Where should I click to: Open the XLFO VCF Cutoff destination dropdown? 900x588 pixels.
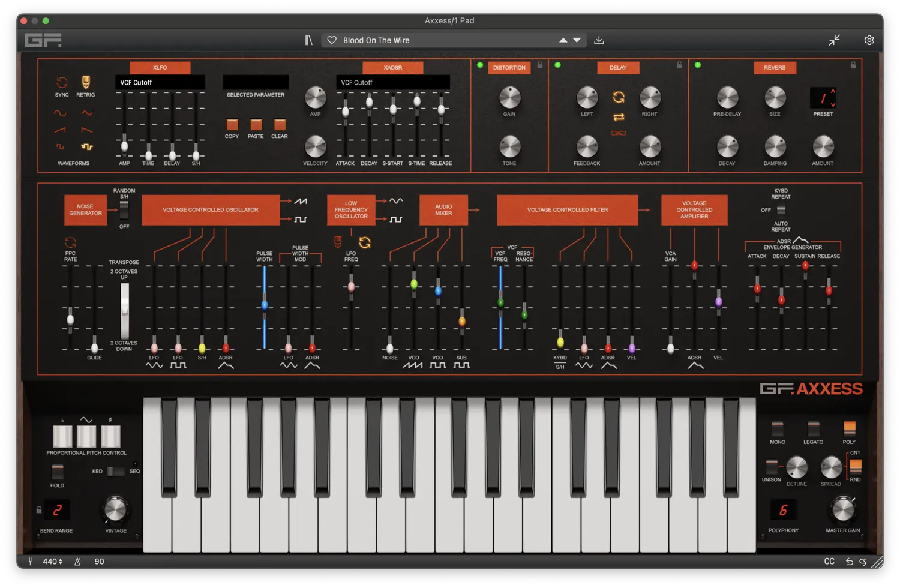(x=160, y=82)
